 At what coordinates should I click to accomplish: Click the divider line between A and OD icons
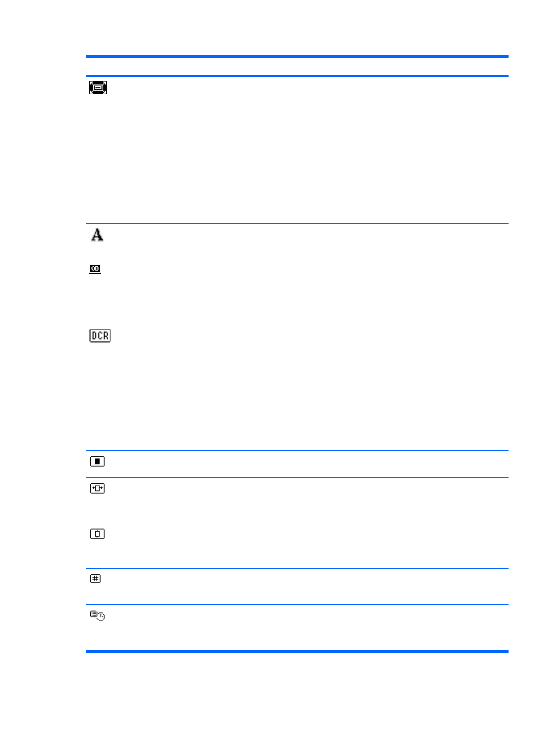(297, 259)
